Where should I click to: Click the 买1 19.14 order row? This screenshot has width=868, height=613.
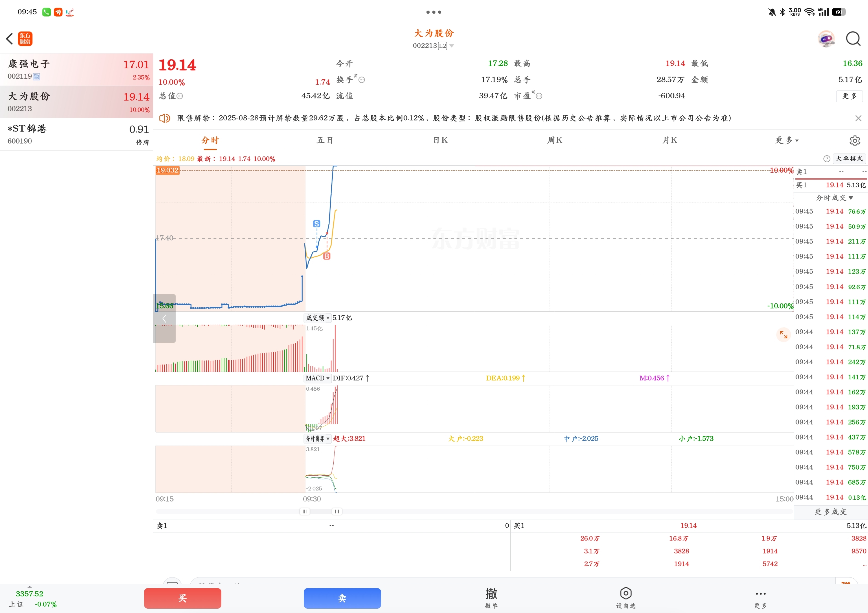click(831, 185)
